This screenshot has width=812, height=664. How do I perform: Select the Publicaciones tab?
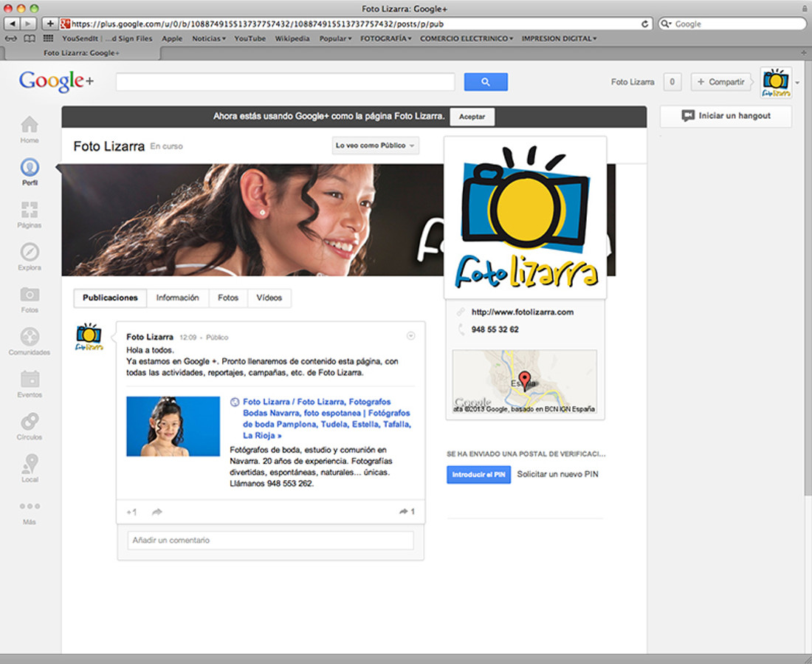[x=110, y=298]
